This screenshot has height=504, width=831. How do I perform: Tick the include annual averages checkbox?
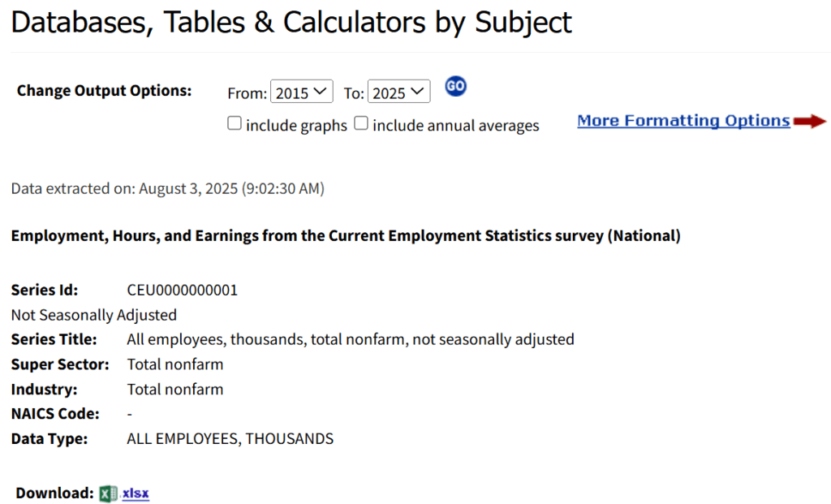pos(361,123)
